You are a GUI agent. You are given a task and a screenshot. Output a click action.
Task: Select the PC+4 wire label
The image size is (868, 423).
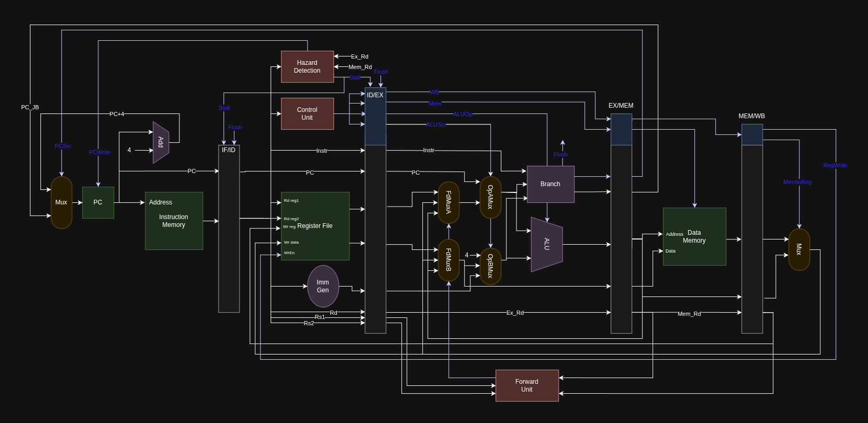[117, 114]
